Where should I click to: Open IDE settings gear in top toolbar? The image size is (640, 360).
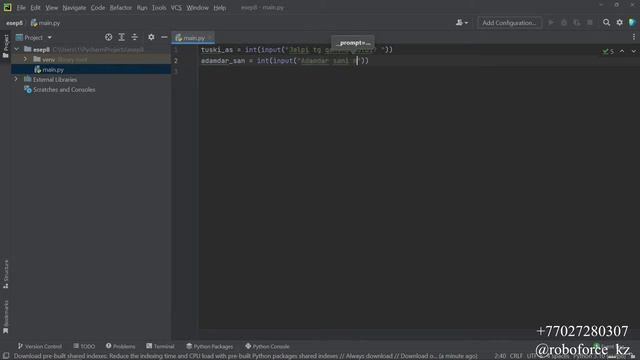620,23
